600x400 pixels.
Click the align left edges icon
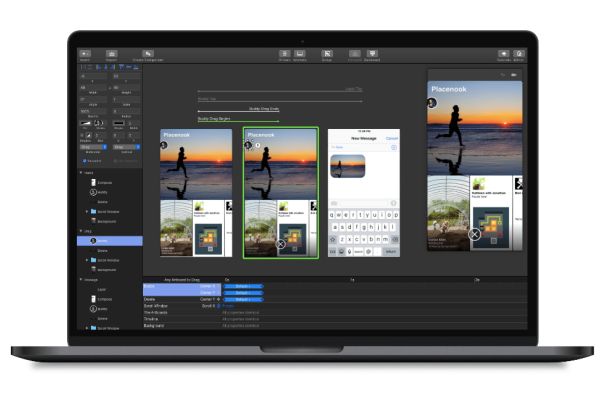[x=99, y=67]
